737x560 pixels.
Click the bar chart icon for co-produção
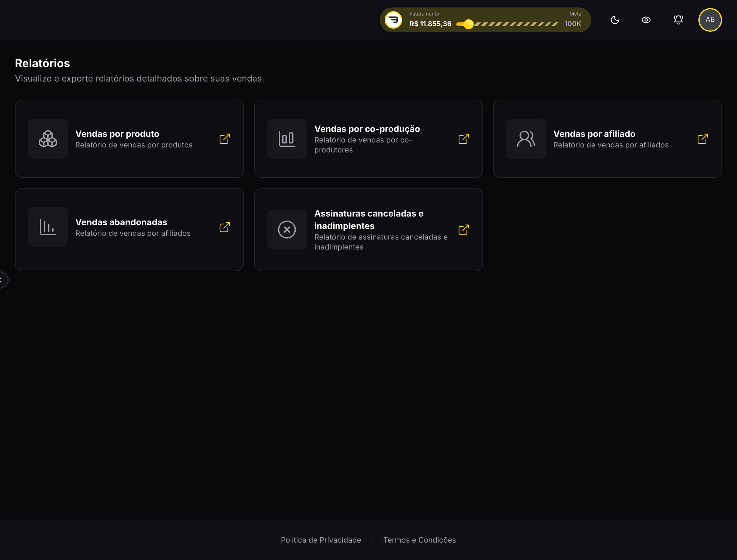[287, 139]
